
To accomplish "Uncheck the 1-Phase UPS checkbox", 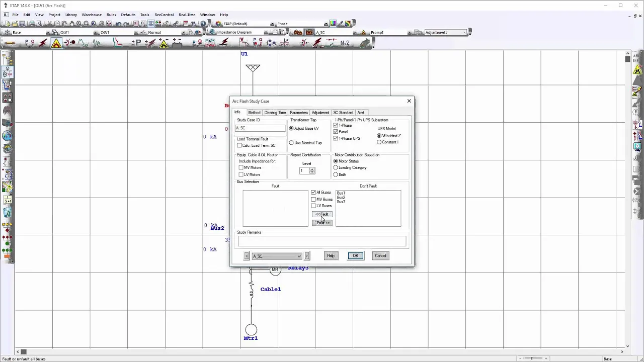I will [336, 138].
